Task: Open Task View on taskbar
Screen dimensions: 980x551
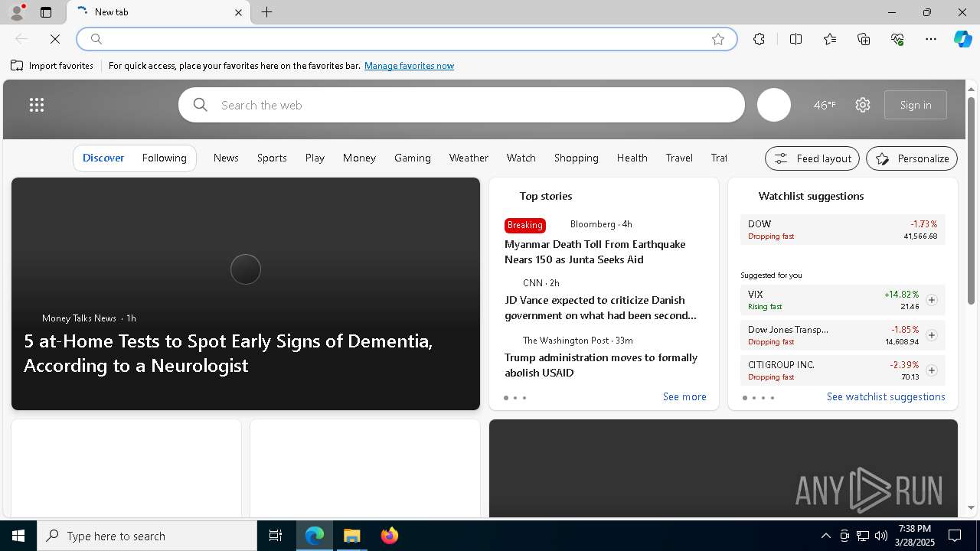Action: (x=276, y=536)
